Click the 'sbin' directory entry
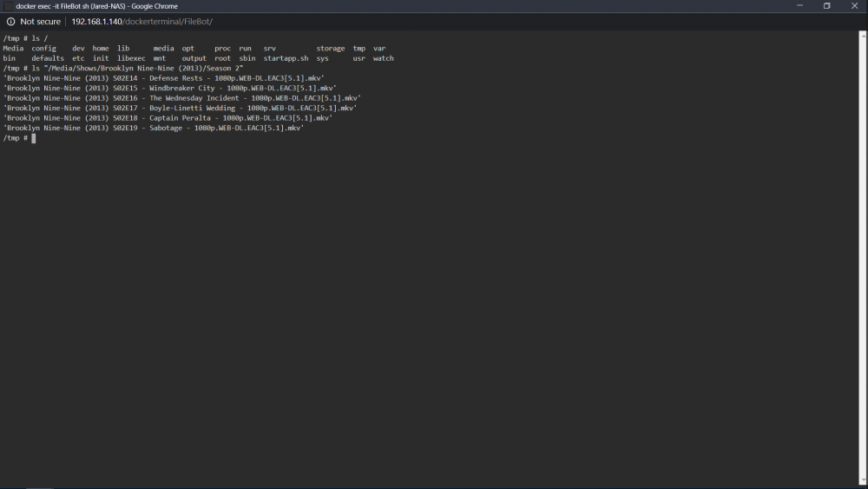Image resolution: width=868 pixels, height=489 pixels. [247, 58]
